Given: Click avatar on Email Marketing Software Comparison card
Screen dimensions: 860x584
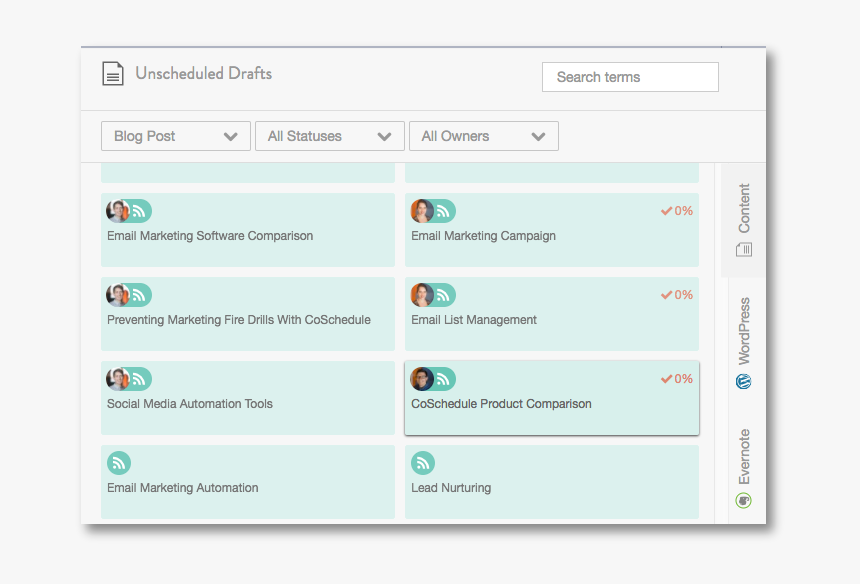Looking at the screenshot, I should pyautogui.click(x=118, y=211).
